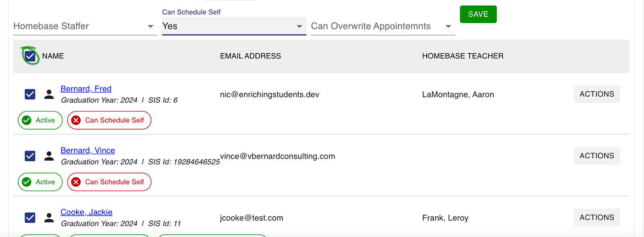Image resolution: width=644 pixels, height=237 pixels.
Task: Toggle the select-all checkbox beside NAME
Action: [30, 56]
